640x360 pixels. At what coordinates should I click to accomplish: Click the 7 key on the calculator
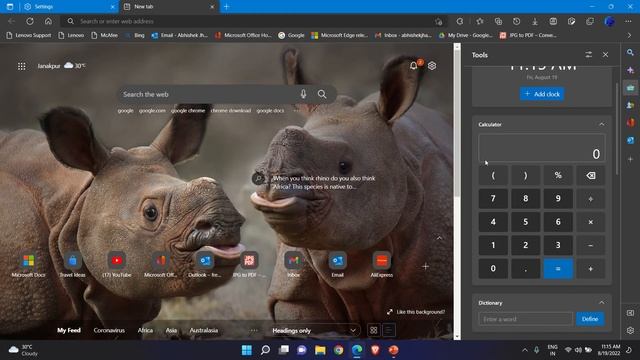point(493,199)
